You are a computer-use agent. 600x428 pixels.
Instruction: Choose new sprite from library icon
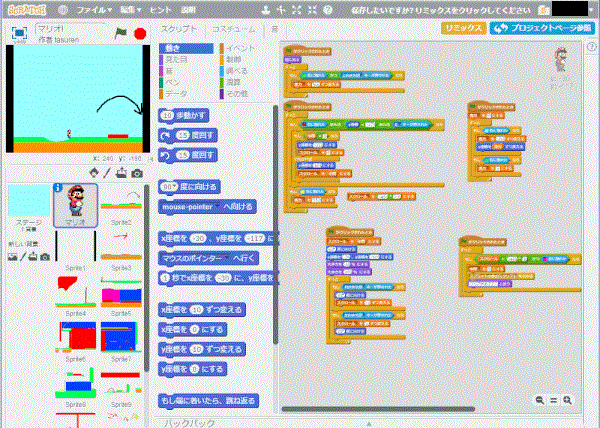[96, 172]
